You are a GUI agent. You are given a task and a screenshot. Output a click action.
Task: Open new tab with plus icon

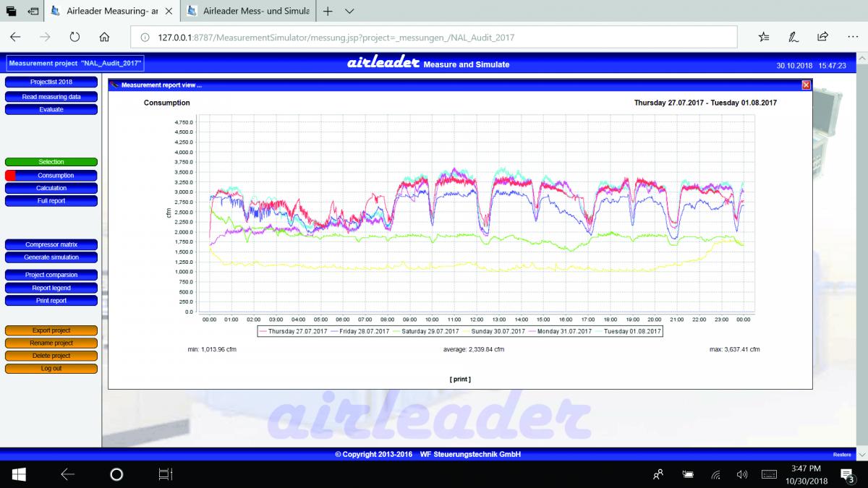[x=328, y=12]
